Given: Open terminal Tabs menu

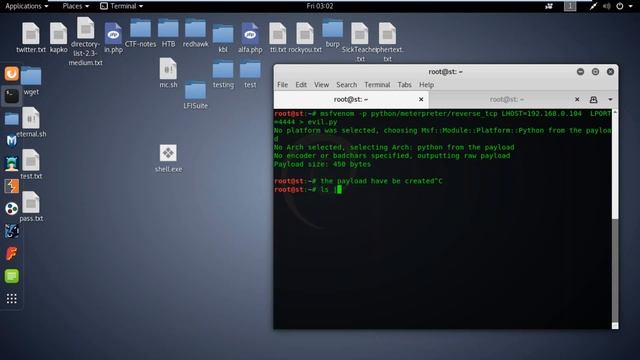Looking at the screenshot, I should tap(404, 85).
